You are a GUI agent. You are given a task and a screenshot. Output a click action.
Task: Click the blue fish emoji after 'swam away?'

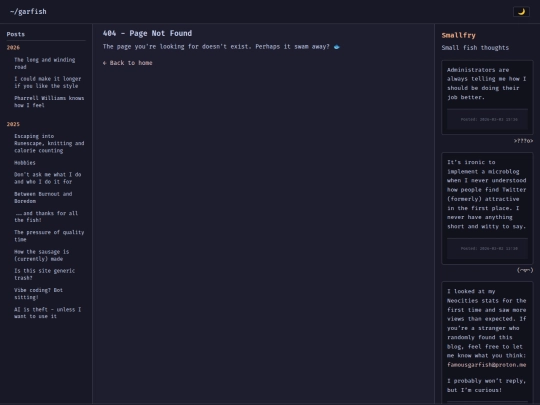pos(336,47)
